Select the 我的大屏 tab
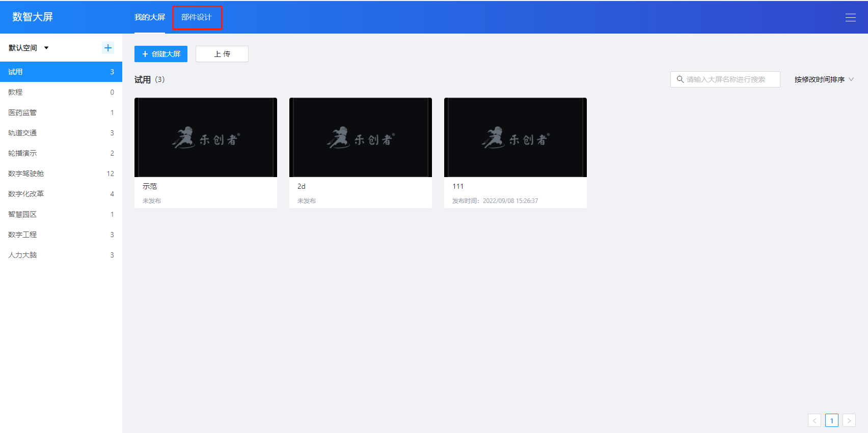Image resolution: width=868 pixels, height=433 pixels. [x=149, y=17]
